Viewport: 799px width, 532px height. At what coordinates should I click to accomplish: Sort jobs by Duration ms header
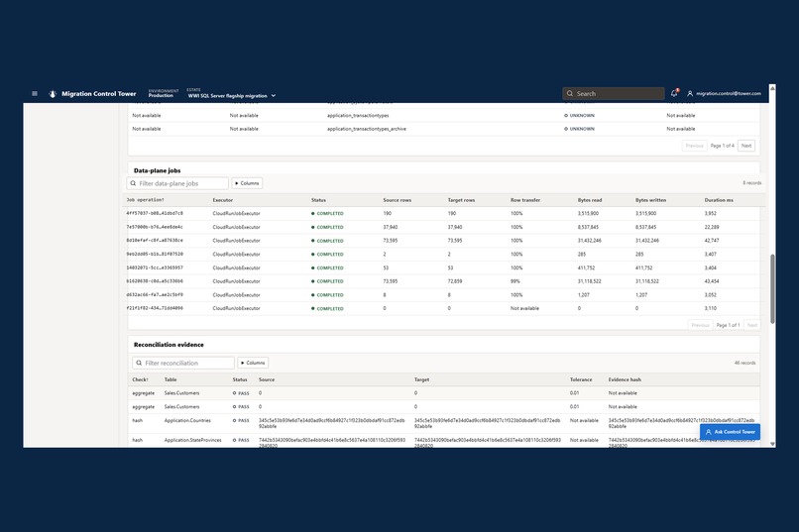click(719, 200)
